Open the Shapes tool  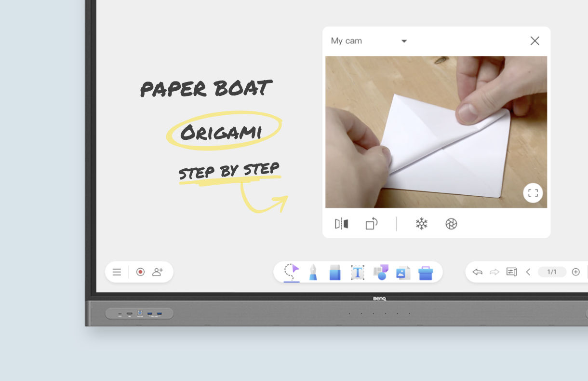coord(381,272)
